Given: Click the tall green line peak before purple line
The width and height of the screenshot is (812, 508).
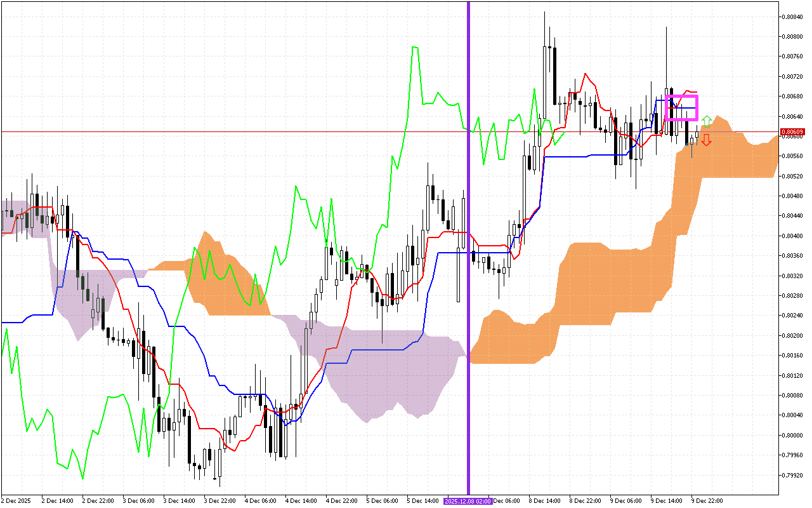Looking at the screenshot, I should tap(415, 48).
